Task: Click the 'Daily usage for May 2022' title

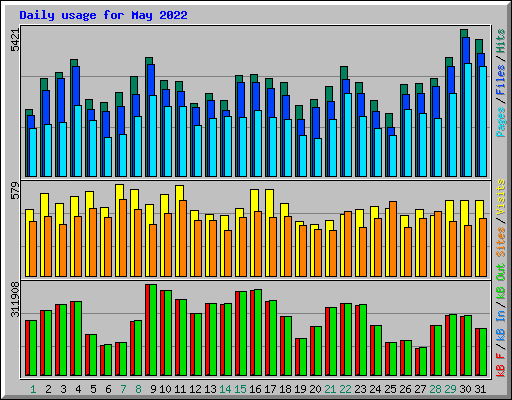Action: click(x=103, y=15)
